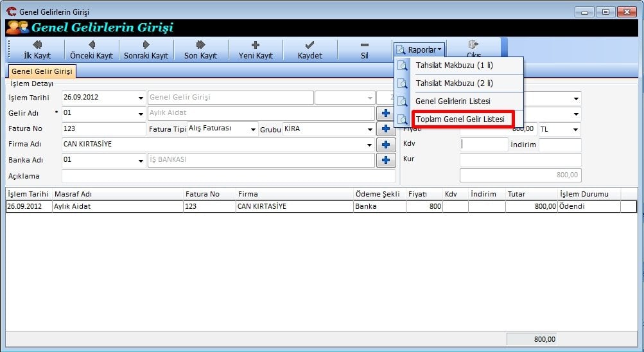Go to first record with İlk Kayıt
This screenshot has width=644, height=352.
[37, 49]
